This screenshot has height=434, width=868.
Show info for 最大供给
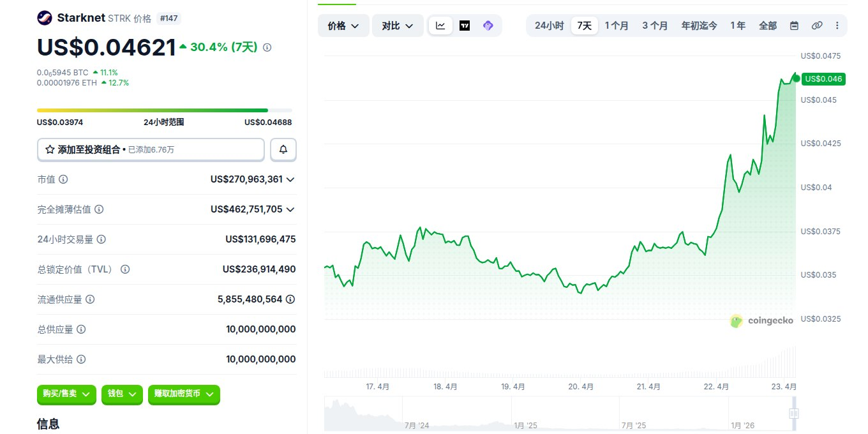click(81, 359)
